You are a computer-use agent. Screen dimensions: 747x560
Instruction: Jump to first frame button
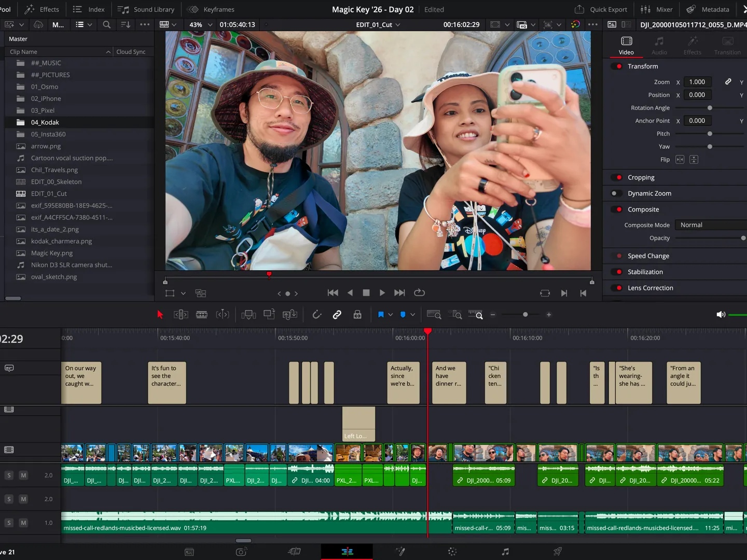[333, 293]
